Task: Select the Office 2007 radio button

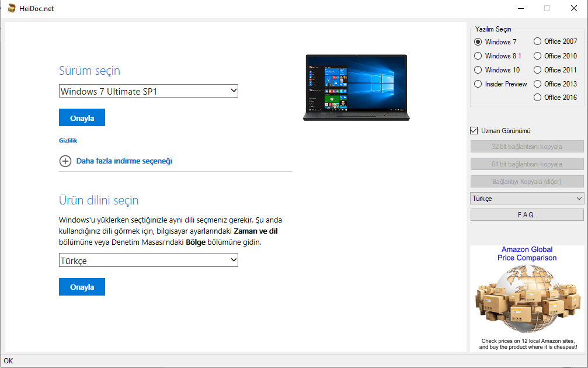Action: pyautogui.click(x=537, y=41)
